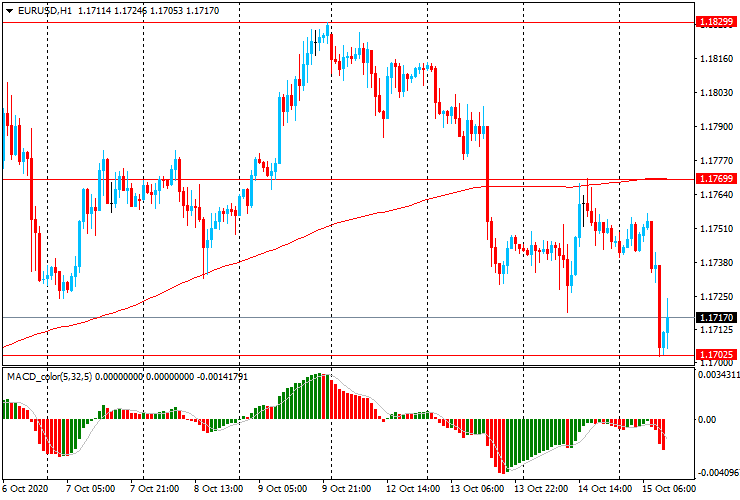Click the 15 Oct 06:00 time label
Viewport: 740px width, 500px height.
(669, 488)
